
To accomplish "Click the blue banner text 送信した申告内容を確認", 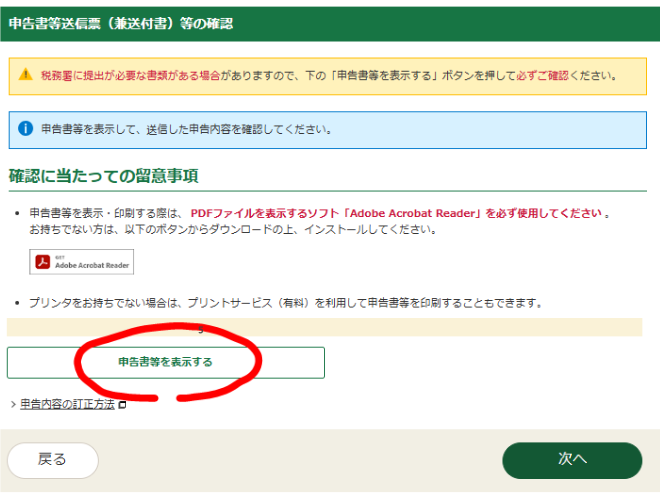I will pos(186,130).
